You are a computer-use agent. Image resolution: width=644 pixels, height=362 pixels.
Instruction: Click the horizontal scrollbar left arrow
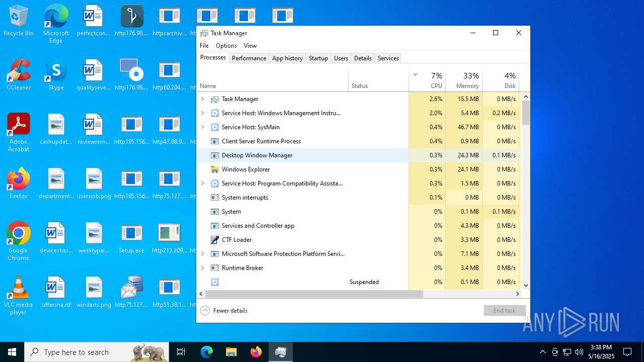tap(201, 294)
